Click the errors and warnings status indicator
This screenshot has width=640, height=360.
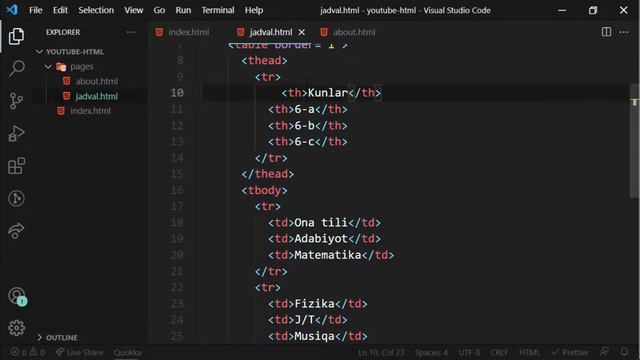pos(28,352)
